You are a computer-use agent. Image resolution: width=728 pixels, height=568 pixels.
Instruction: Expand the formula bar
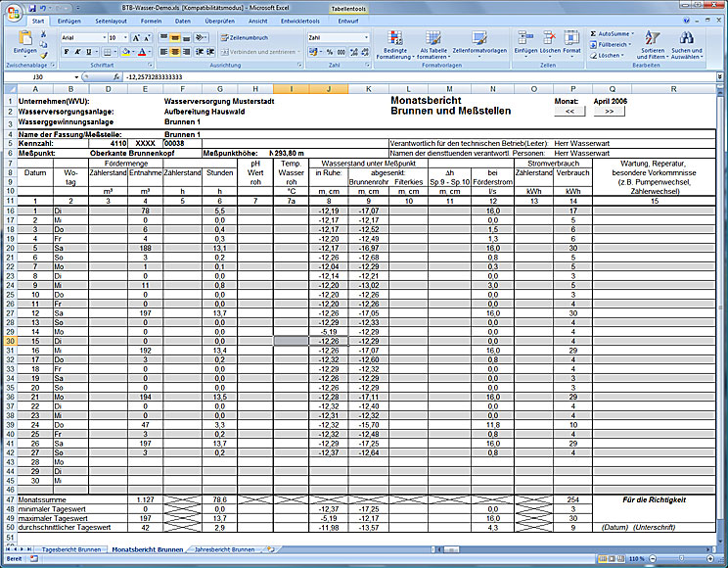coord(719,76)
